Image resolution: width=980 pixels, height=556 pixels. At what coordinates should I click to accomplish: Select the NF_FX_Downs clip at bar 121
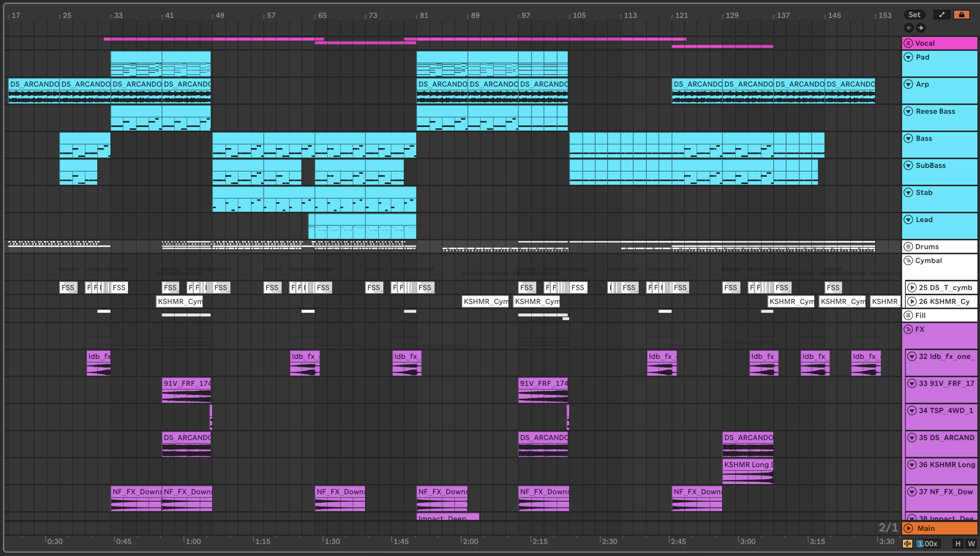click(x=697, y=498)
